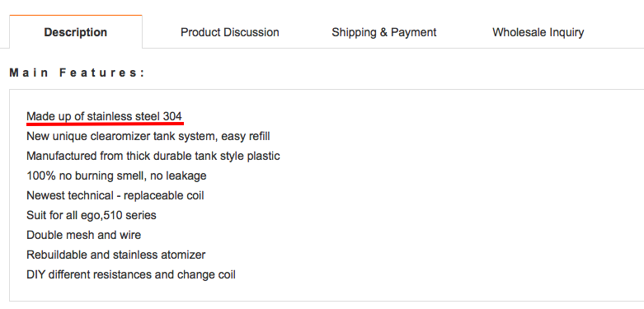Click the 'Made up of stainless steel 304' line
Viewport: 644px width, 309px height.
(x=105, y=116)
